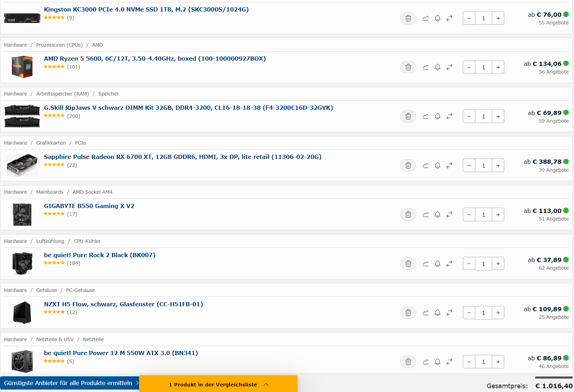
Task: View 55 Angebote for Kingston KC3000
Action: click(553, 23)
